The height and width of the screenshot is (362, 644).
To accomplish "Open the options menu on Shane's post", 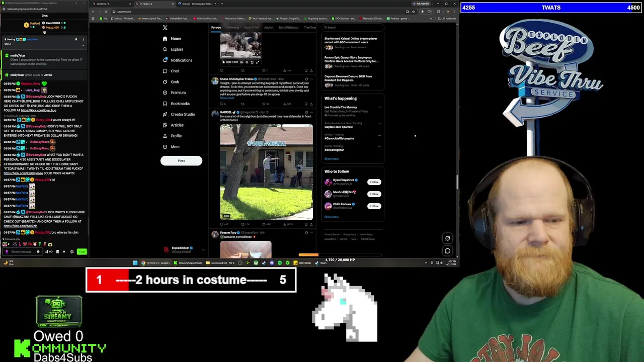I will [x=311, y=79].
